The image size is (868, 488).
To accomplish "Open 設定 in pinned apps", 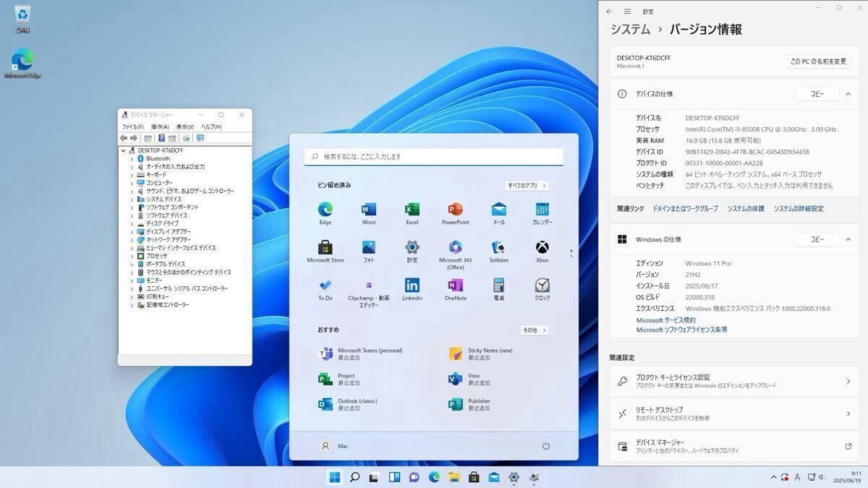I will (412, 247).
